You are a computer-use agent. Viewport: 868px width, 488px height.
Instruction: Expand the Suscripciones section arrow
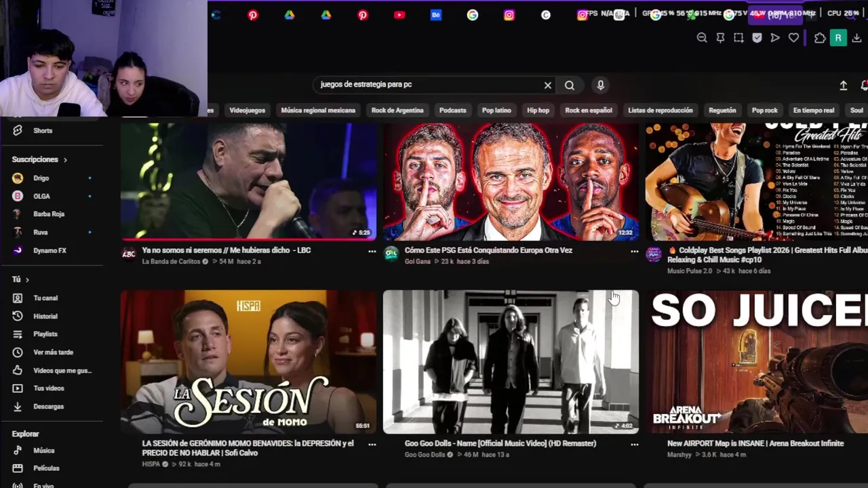pos(65,160)
